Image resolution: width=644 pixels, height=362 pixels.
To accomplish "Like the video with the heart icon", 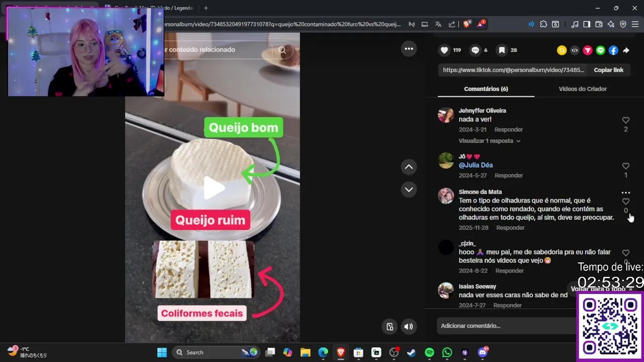I will (444, 50).
